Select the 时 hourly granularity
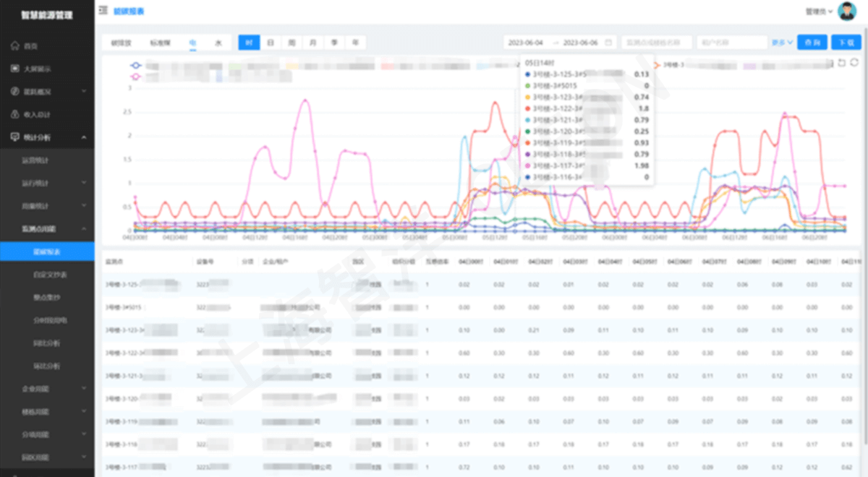The height and width of the screenshot is (477, 868). point(249,43)
